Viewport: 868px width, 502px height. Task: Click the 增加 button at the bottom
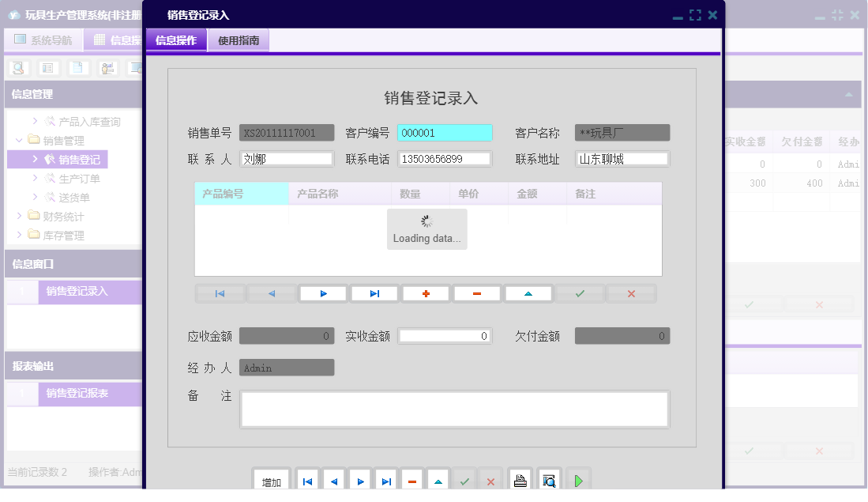pyautogui.click(x=271, y=478)
